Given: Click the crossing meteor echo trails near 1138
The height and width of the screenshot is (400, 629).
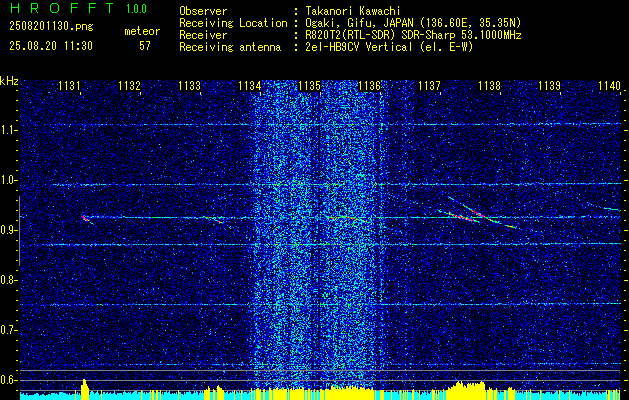Looking at the screenshot, I should pos(477,213).
